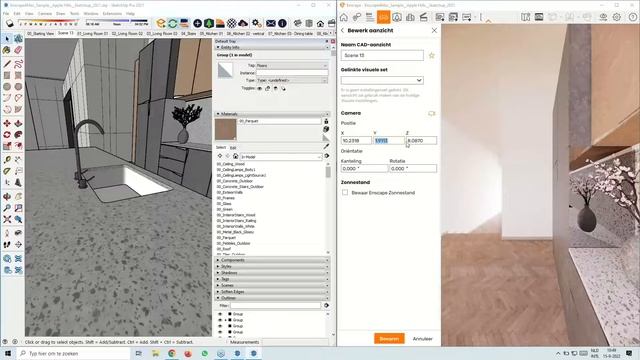Open Enscape material editor checker icon
Image resolution: width=640 pixels, height=360 pixels.
click(231, 23)
